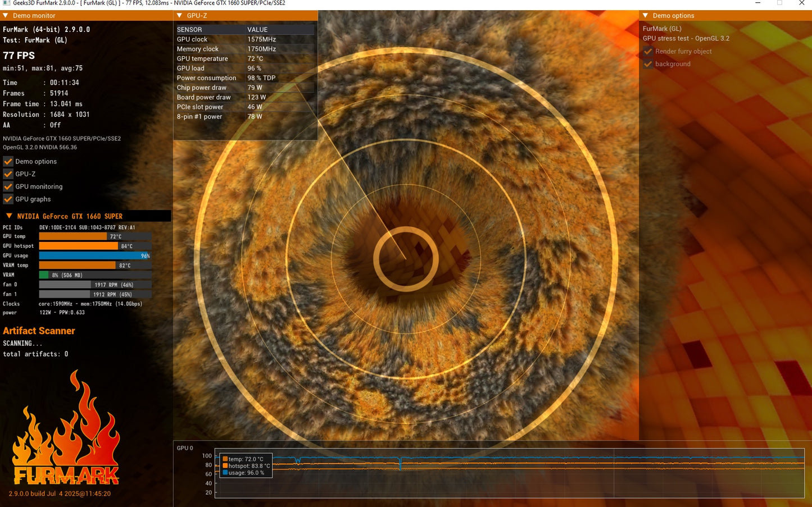The height and width of the screenshot is (507, 812).
Task: Click the Clocks core:1590MHz row
Action: [72, 304]
